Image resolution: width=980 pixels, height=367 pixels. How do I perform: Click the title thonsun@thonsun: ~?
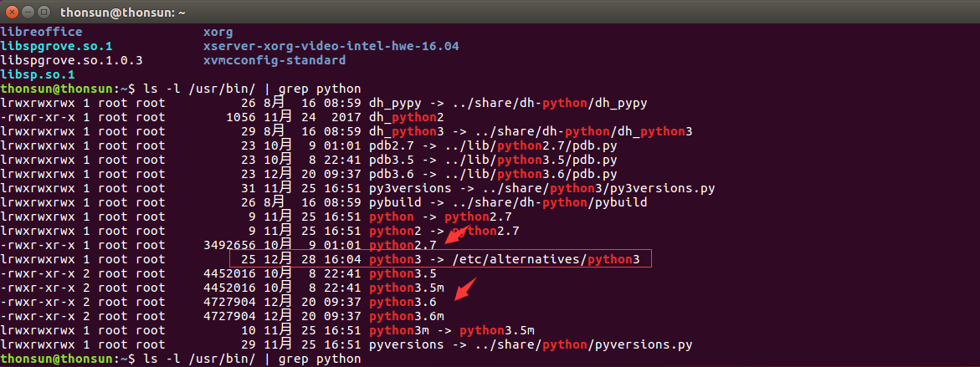(122, 12)
